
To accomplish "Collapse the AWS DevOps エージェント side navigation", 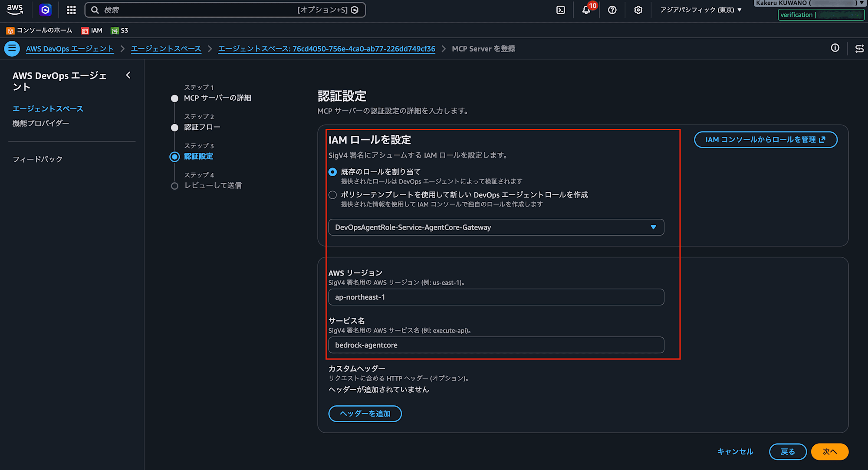I will click(128, 75).
